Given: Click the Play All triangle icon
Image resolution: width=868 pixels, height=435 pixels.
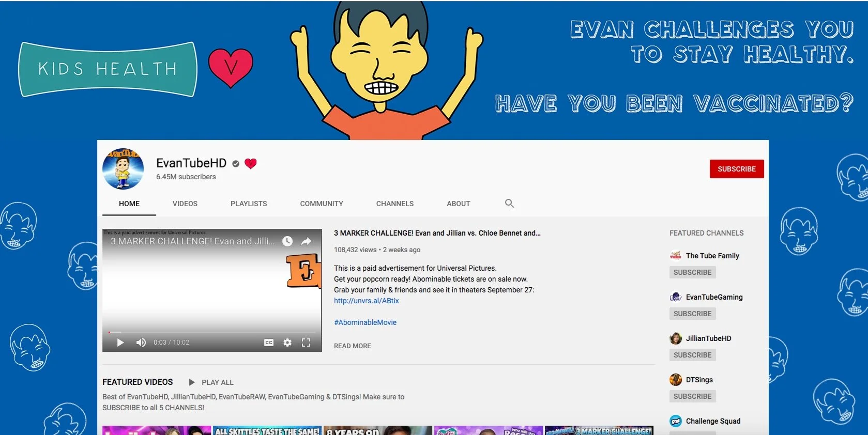Looking at the screenshot, I should pos(192,382).
